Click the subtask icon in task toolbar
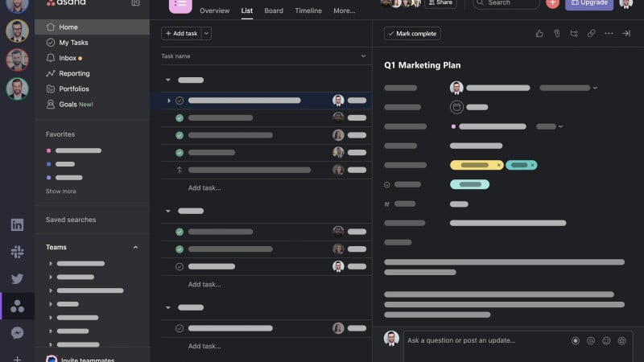The image size is (644, 362). (574, 34)
